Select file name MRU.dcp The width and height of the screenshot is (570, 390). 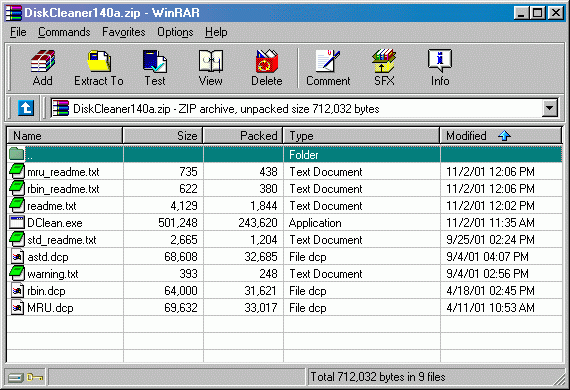point(51,308)
